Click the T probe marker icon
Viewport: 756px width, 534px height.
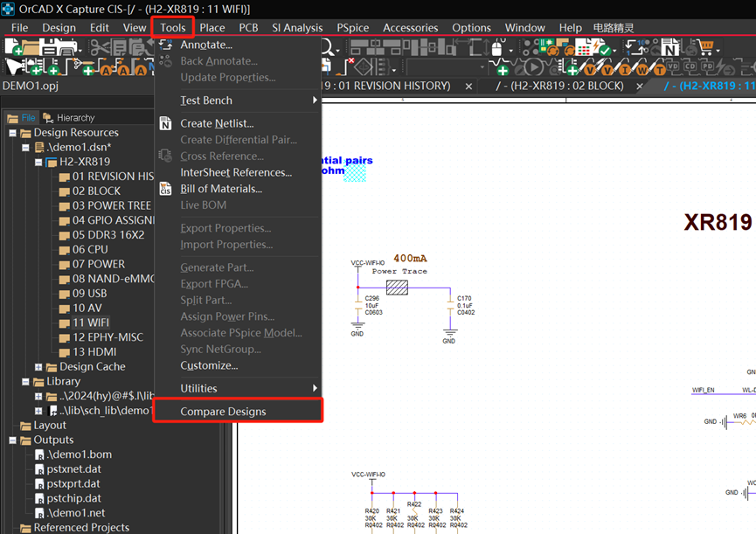coord(657,67)
